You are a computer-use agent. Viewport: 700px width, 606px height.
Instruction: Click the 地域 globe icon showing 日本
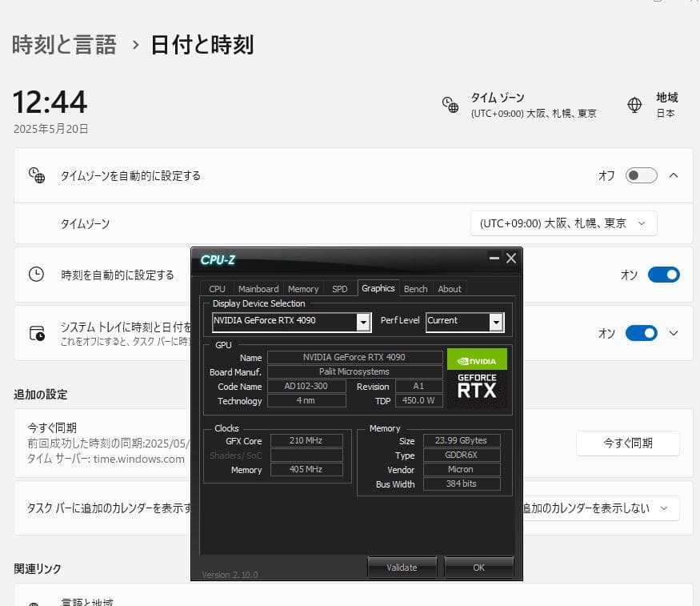634,104
